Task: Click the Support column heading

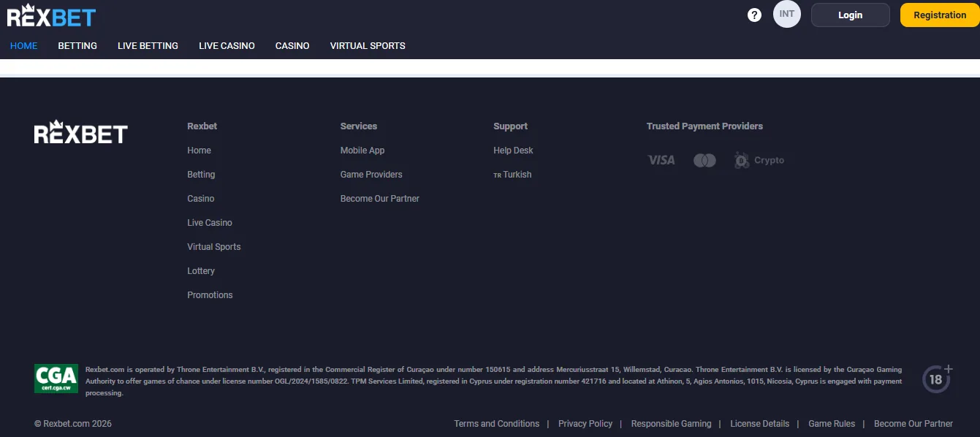Action: tap(510, 126)
